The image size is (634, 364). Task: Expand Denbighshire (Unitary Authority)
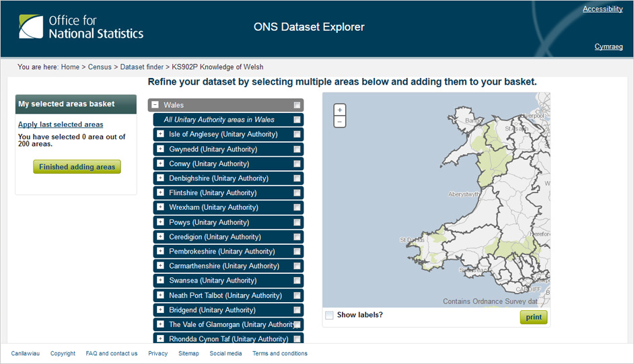tap(161, 178)
